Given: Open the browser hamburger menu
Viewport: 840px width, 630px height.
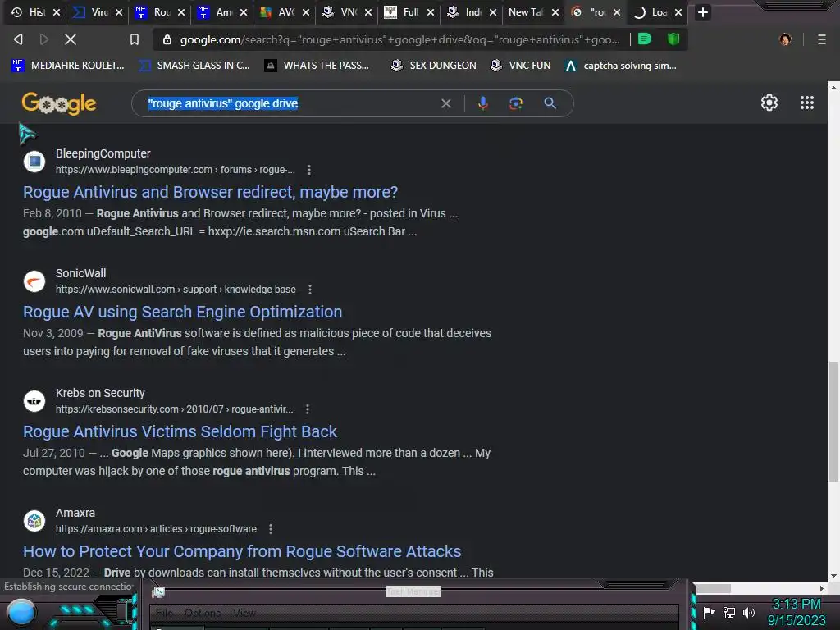Looking at the screenshot, I should [821, 39].
